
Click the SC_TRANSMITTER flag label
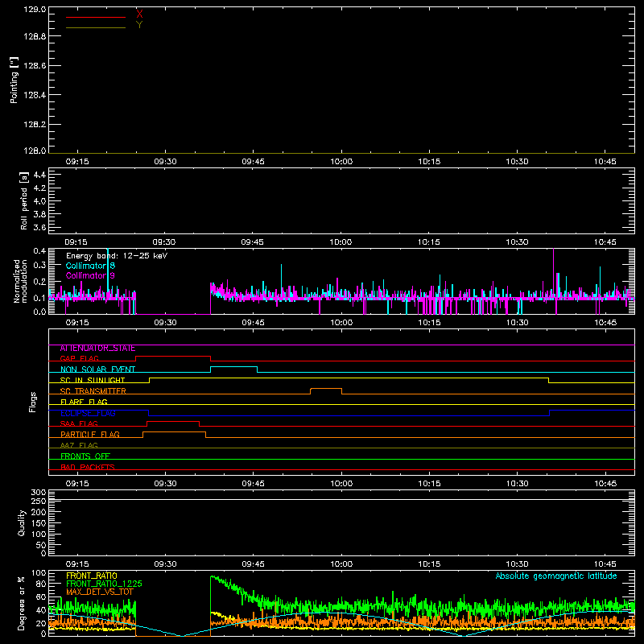coord(93,391)
